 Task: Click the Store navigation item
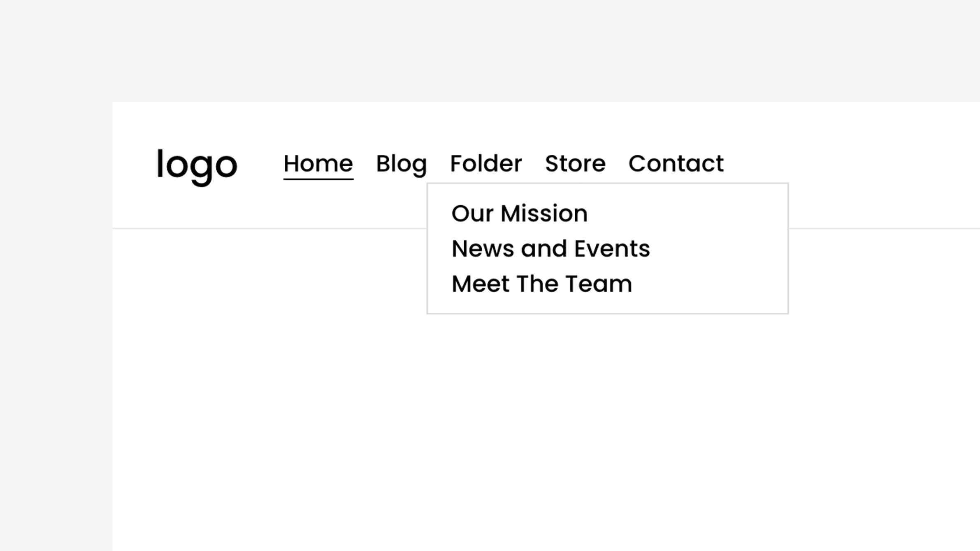575,163
